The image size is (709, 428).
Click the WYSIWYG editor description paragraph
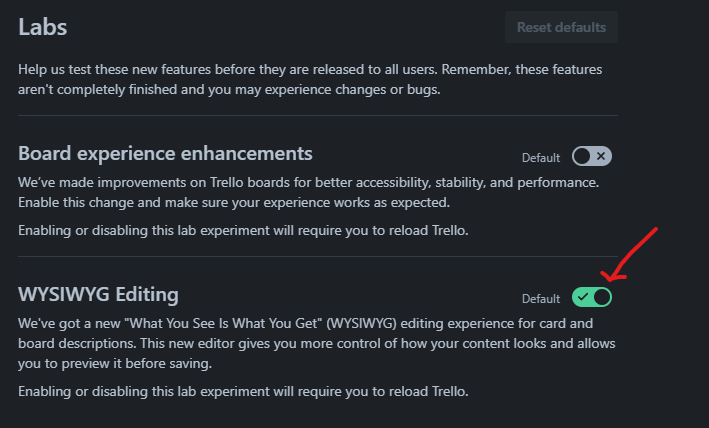(318, 343)
